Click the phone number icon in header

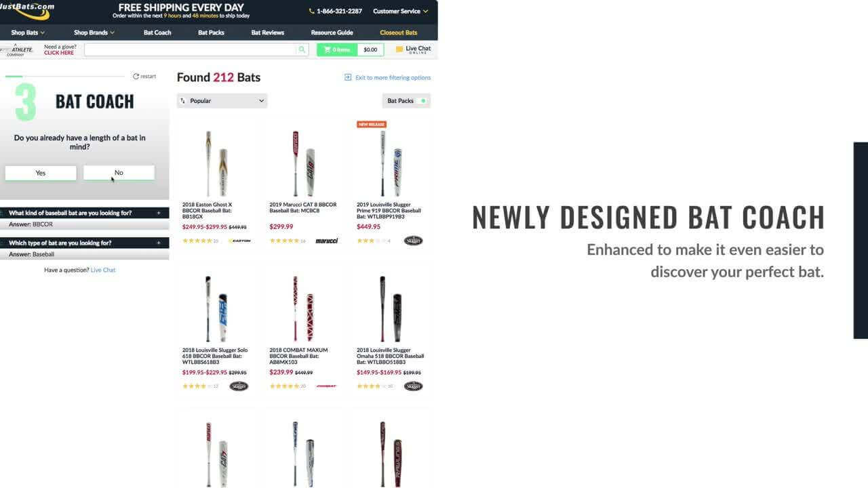click(x=311, y=12)
